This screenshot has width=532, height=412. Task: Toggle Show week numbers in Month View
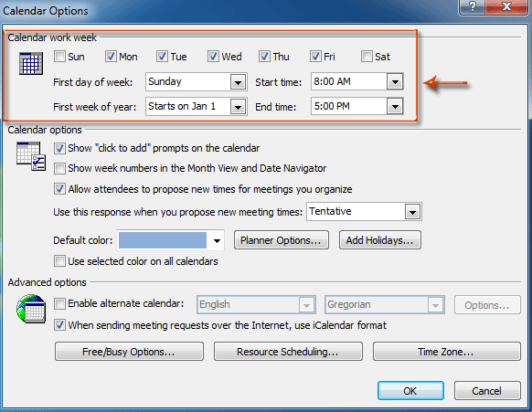[59, 168]
